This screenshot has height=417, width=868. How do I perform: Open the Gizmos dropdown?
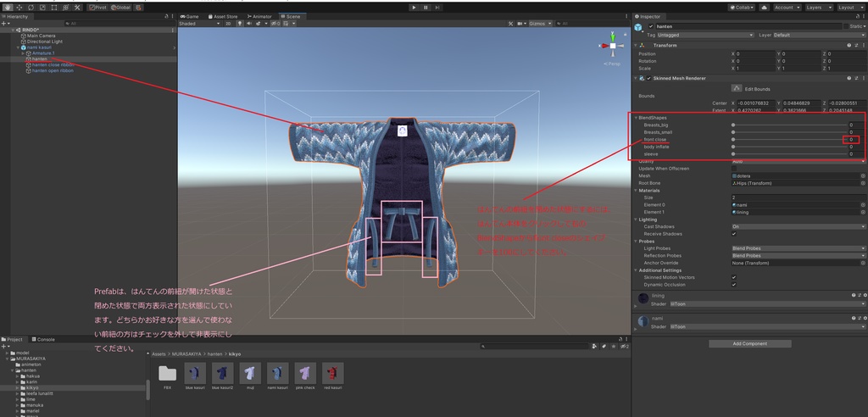[x=540, y=24]
